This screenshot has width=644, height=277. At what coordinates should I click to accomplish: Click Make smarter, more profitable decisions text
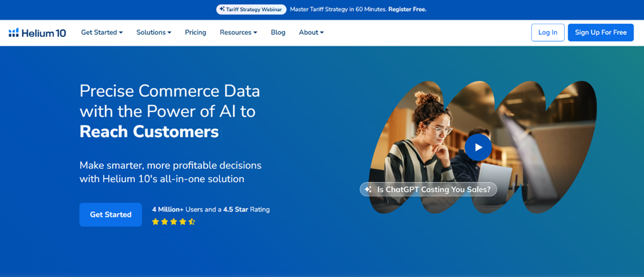point(170,166)
